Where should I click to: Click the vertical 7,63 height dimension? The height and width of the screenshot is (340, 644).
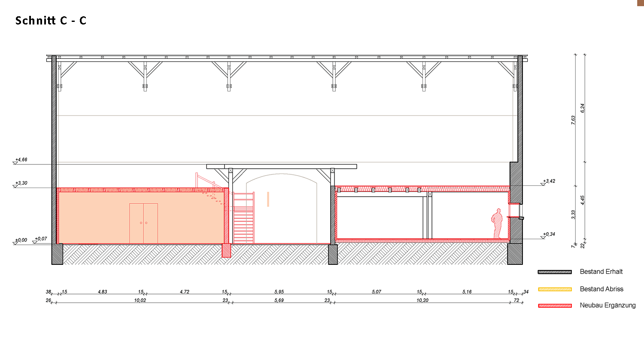point(573,120)
